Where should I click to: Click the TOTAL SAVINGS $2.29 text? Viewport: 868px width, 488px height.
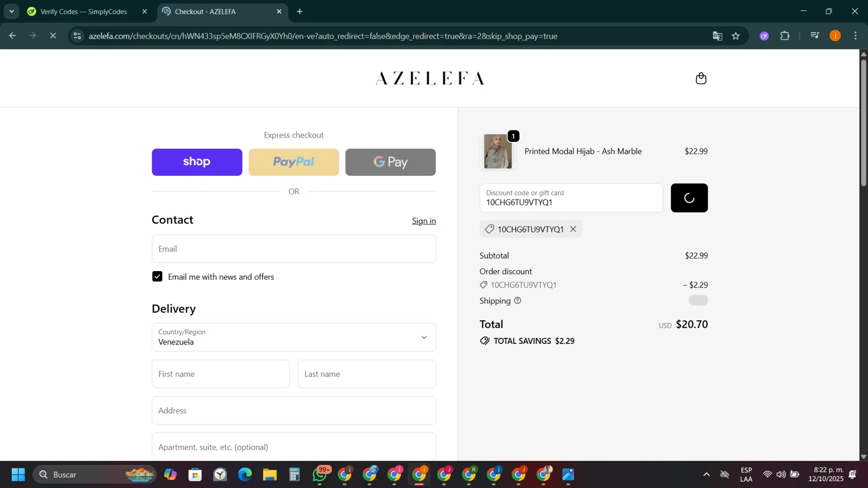(x=534, y=341)
